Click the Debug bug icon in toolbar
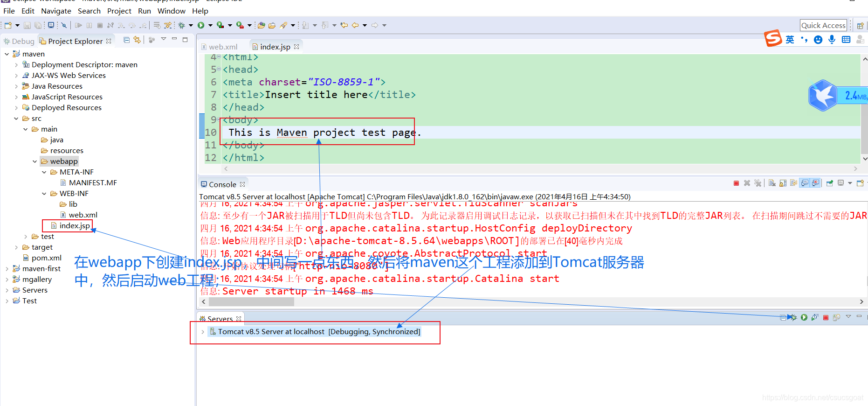The height and width of the screenshot is (406, 868). tap(181, 25)
